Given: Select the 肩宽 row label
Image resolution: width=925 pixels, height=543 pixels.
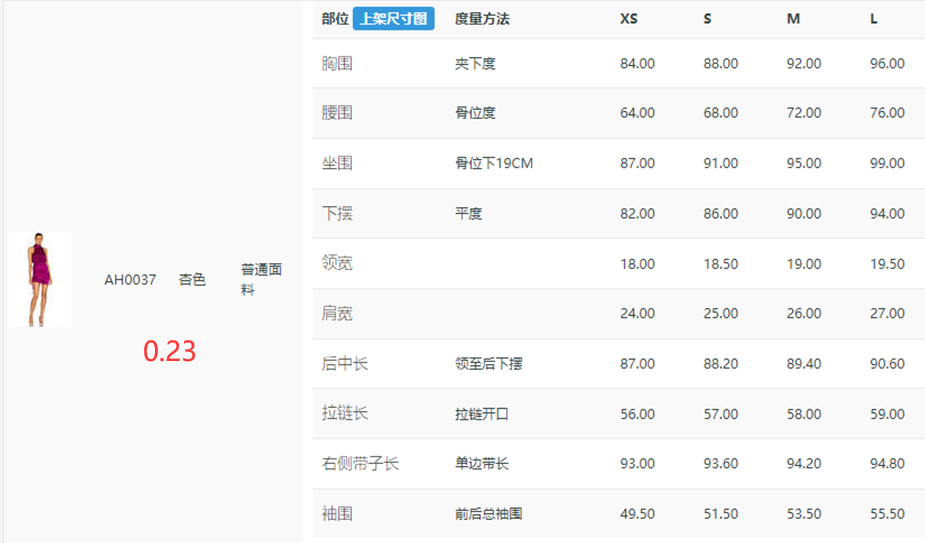Looking at the screenshot, I should 337,313.
